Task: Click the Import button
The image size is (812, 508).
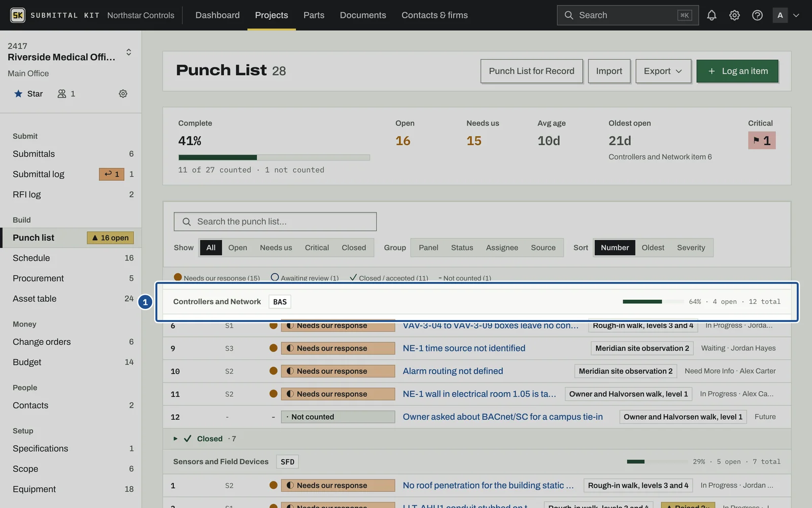Action: pos(609,71)
